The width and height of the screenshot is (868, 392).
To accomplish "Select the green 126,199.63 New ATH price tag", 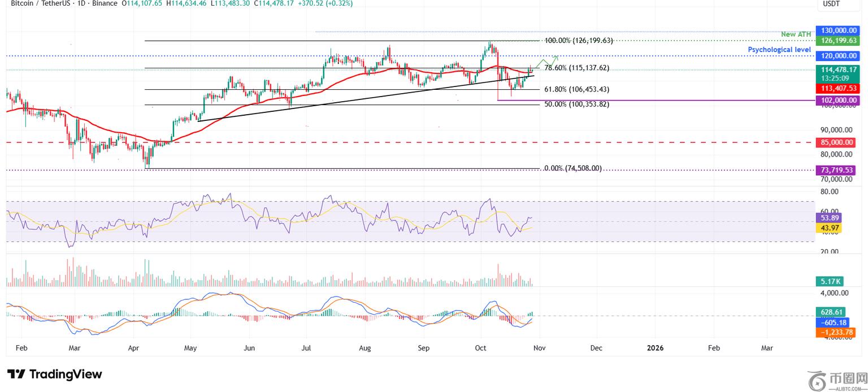I will pos(836,41).
